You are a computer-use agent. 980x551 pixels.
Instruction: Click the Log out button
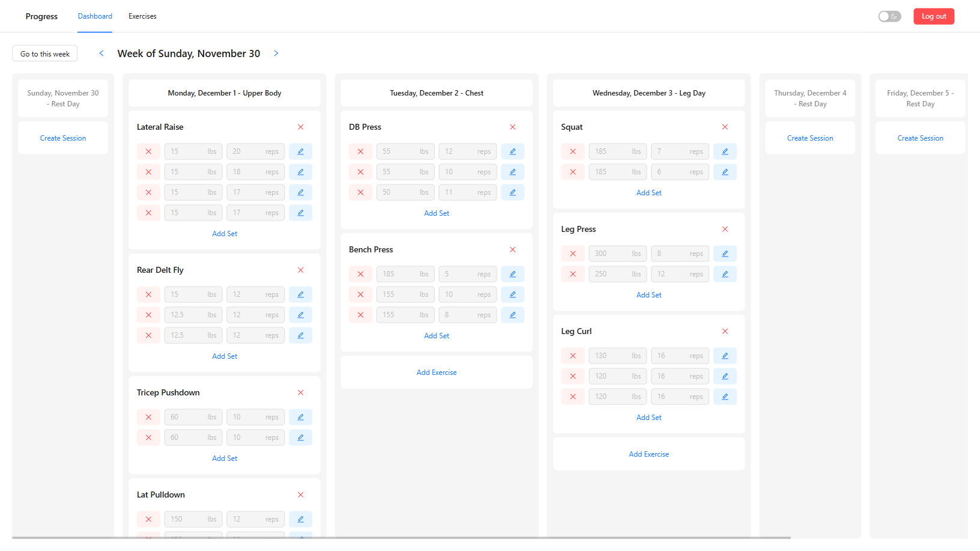pos(933,16)
